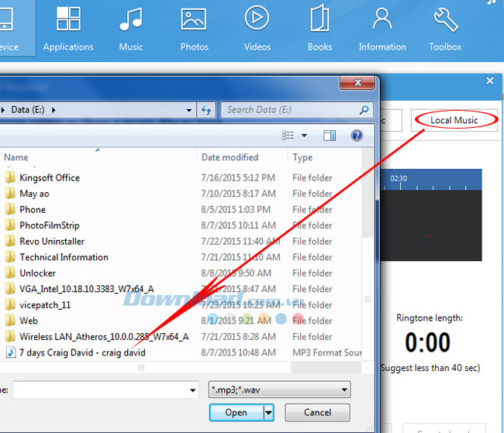Open the Toolbox section icon
The image size is (504, 433).
(445, 20)
